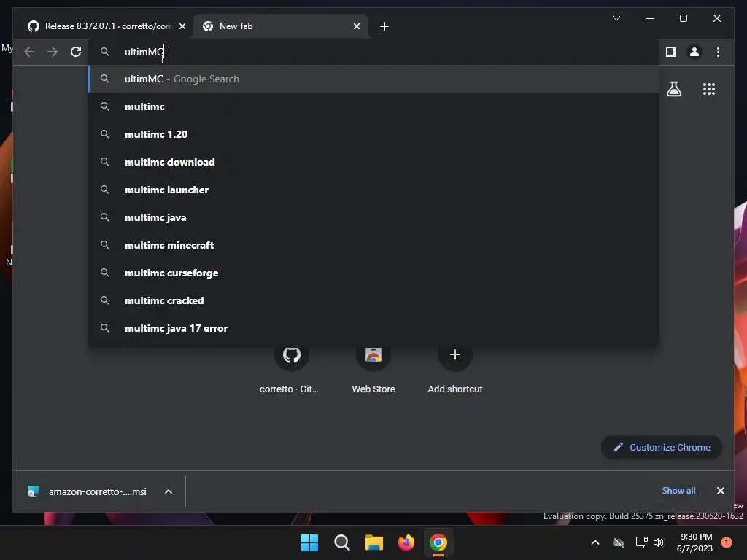This screenshot has height=560, width=747.
Task: Click the Add shortcut plus tile
Action: pos(455,369)
